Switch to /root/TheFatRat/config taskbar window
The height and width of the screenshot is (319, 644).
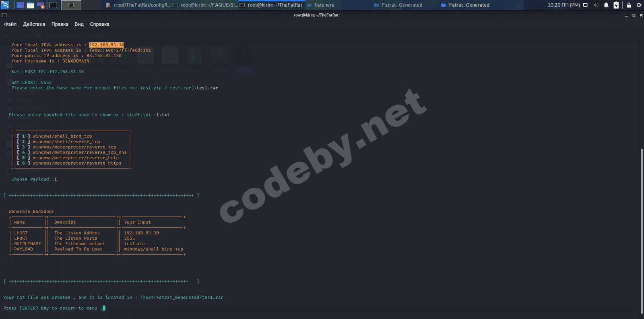pyautogui.click(x=138, y=5)
